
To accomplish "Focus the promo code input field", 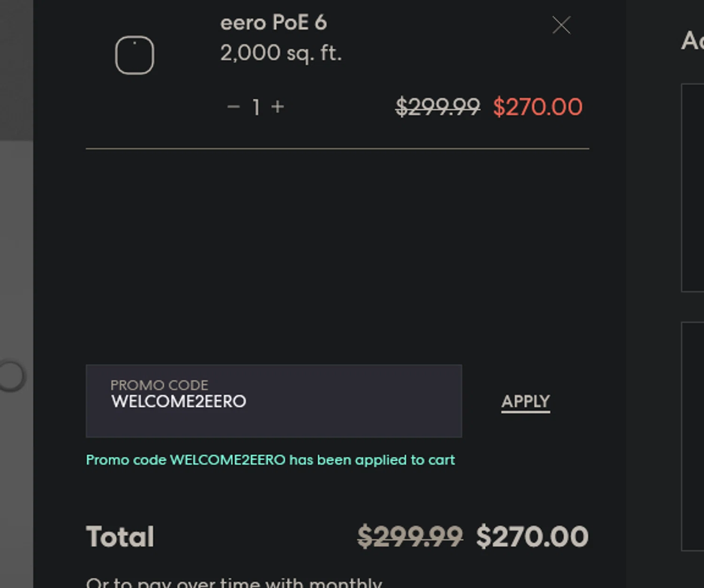I will pyautogui.click(x=274, y=401).
